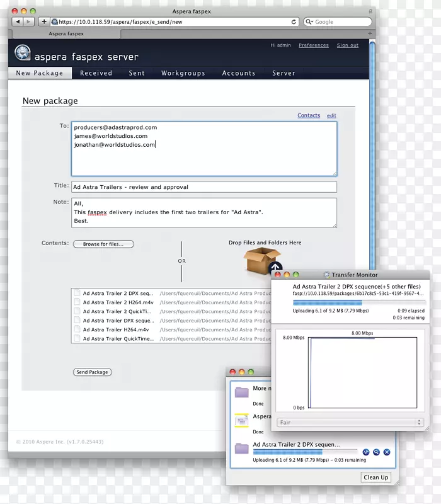This screenshot has height=504, width=441.
Task: Reload the page with the refresh icon
Action: [x=294, y=21]
